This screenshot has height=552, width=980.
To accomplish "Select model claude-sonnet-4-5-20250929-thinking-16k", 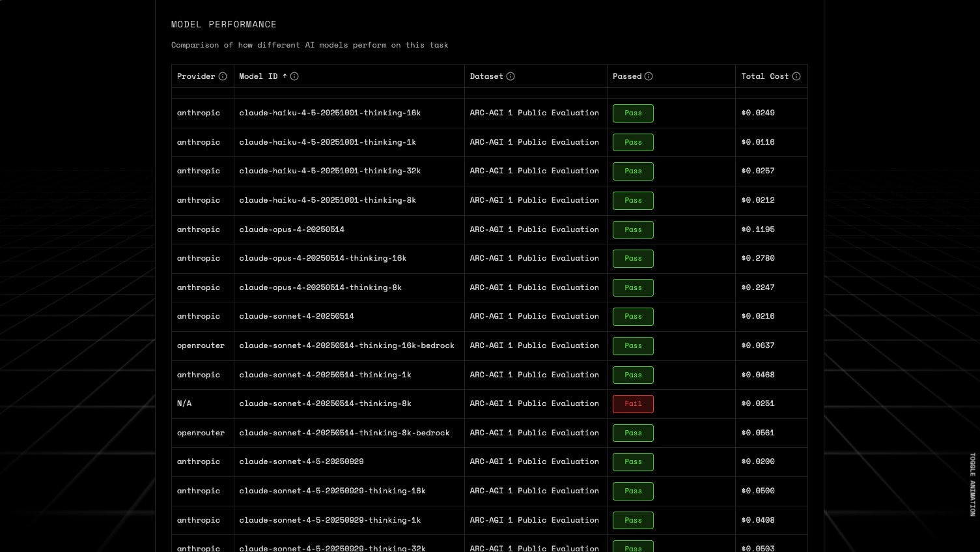I will coord(332,491).
